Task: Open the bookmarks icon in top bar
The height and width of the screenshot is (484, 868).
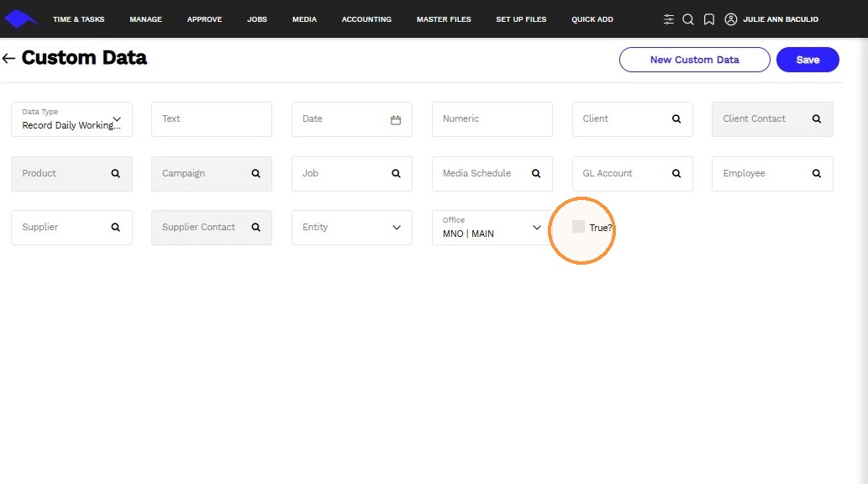Action: point(709,19)
